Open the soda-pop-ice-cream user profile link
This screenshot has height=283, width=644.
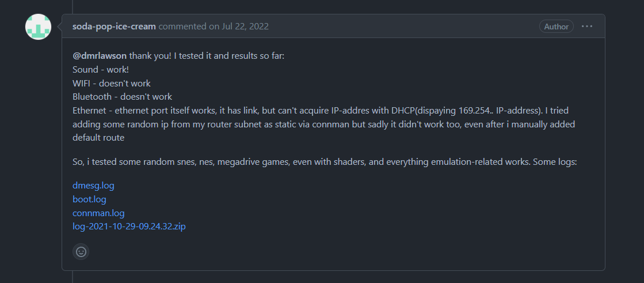click(x=114, y=27)
